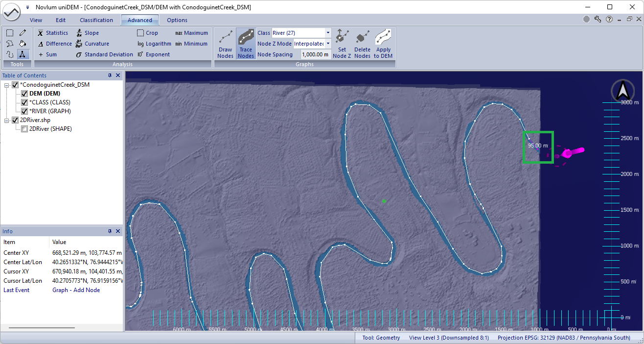Toggle the Trace Nodes tool
644x344 pixels.
point(246,44)
